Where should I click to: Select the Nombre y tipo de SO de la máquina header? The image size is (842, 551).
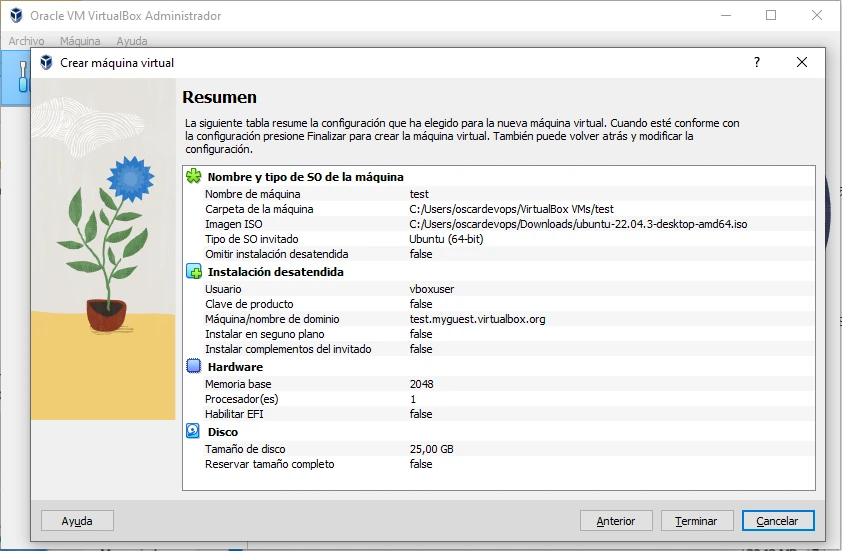tap(306, 177)
